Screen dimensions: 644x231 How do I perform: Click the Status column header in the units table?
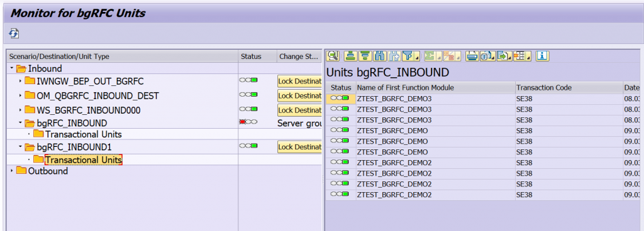point(341,88)
